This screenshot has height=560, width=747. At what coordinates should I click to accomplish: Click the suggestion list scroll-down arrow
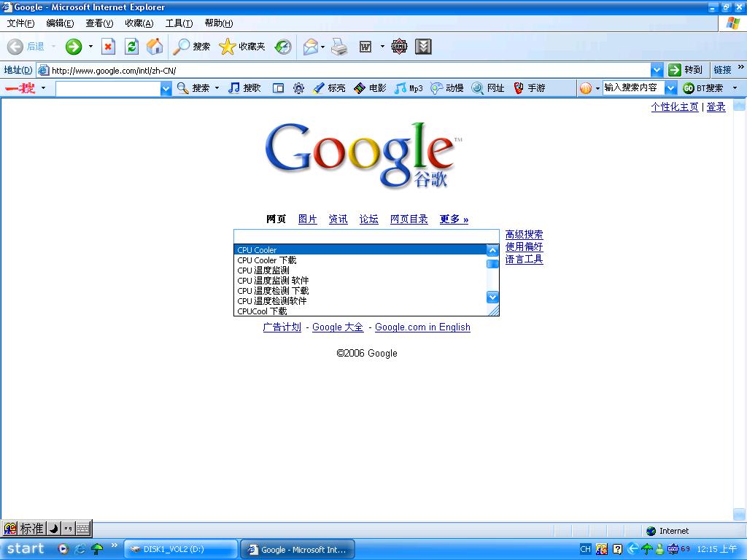click(492, 297)
